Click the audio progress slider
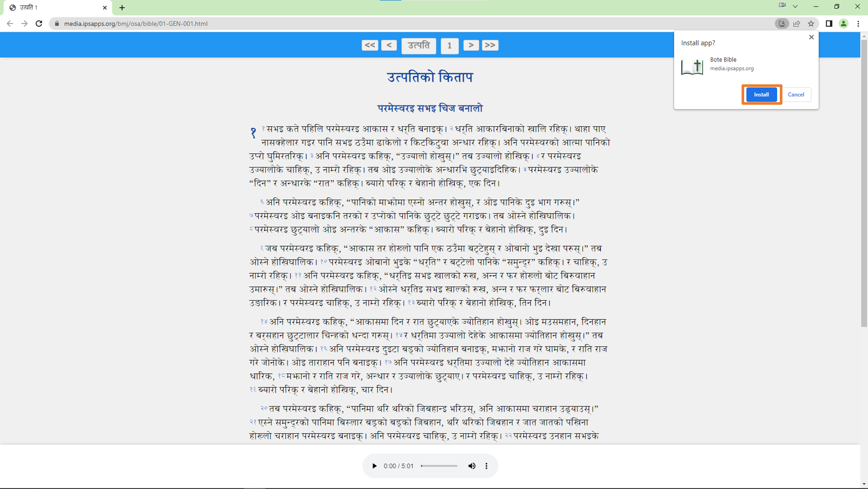This screenshot has height=489, width=868. click(x=439, y=466)
